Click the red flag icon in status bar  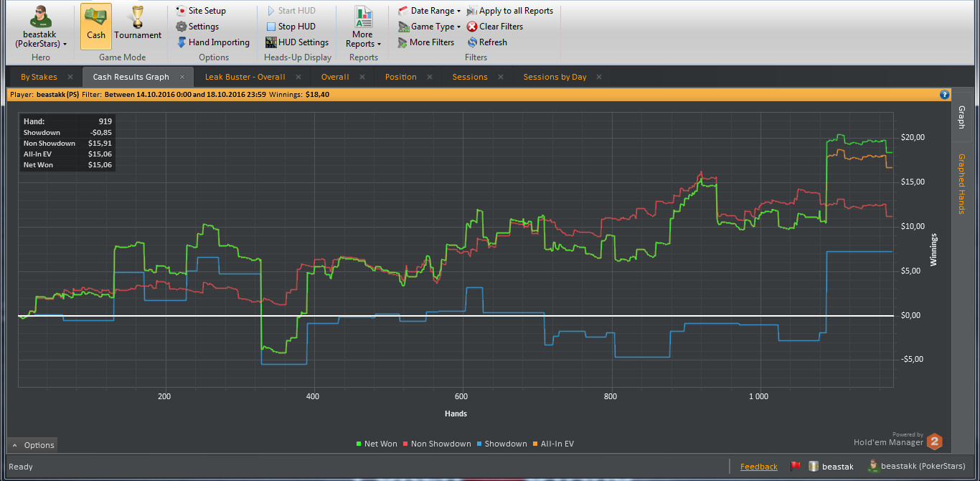tap(795, 466)
